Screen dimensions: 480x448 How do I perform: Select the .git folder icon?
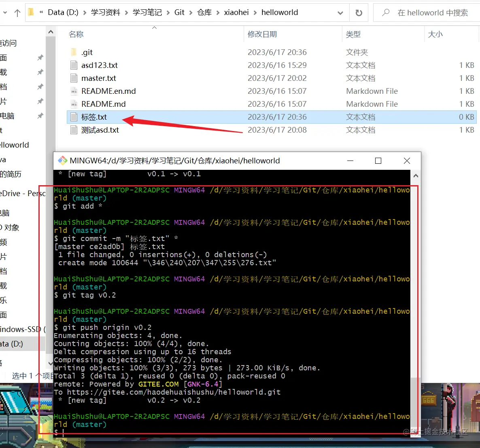coord(74,52)
